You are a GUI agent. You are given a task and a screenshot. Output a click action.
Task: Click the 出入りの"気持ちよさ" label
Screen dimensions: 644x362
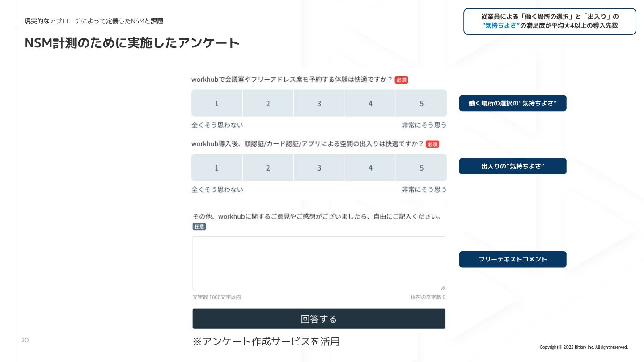(x=513, y=166)
